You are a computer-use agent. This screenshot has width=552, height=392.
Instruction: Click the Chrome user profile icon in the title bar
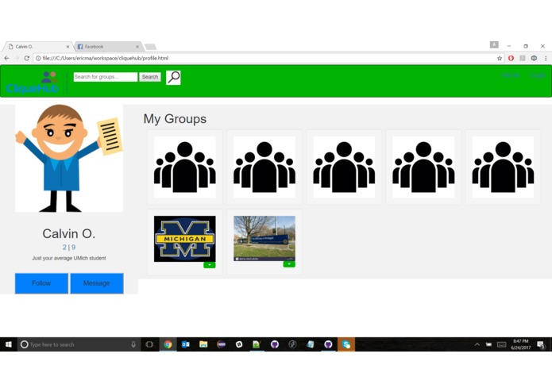click(x=494, y=44)
